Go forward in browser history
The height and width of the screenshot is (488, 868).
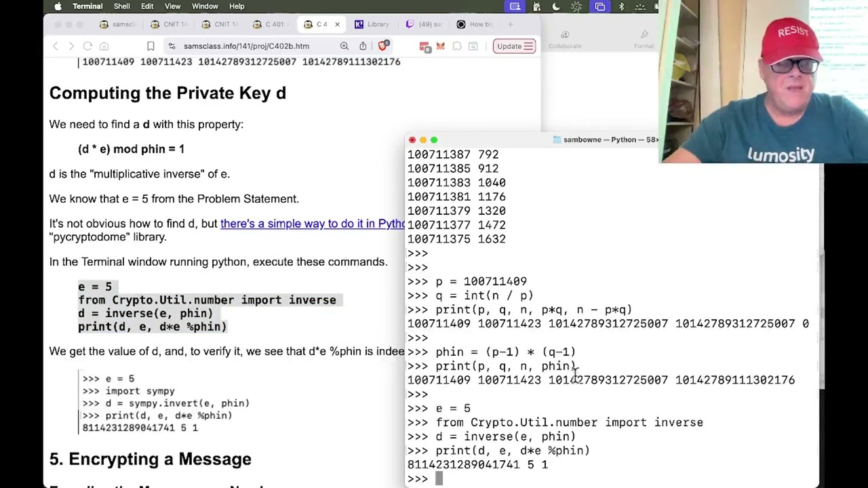pos(71,46)
